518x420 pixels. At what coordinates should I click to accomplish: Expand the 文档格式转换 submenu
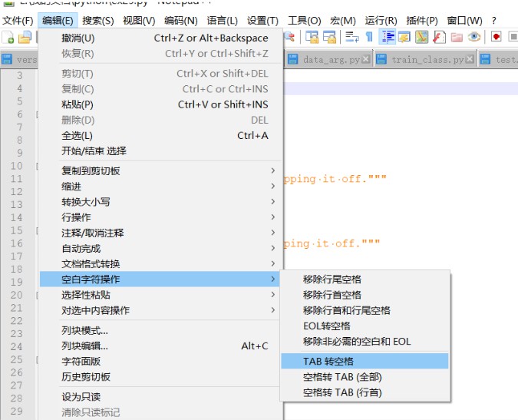[x=161, y=263]
